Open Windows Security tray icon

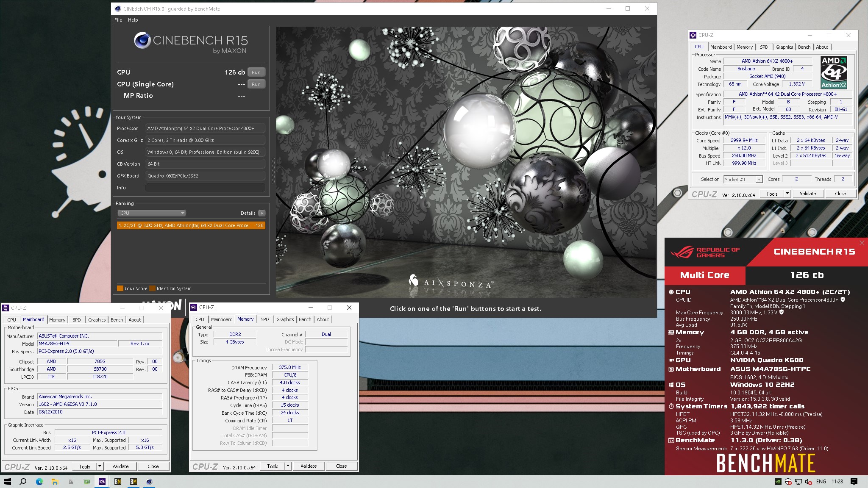(x=788, y=482)
